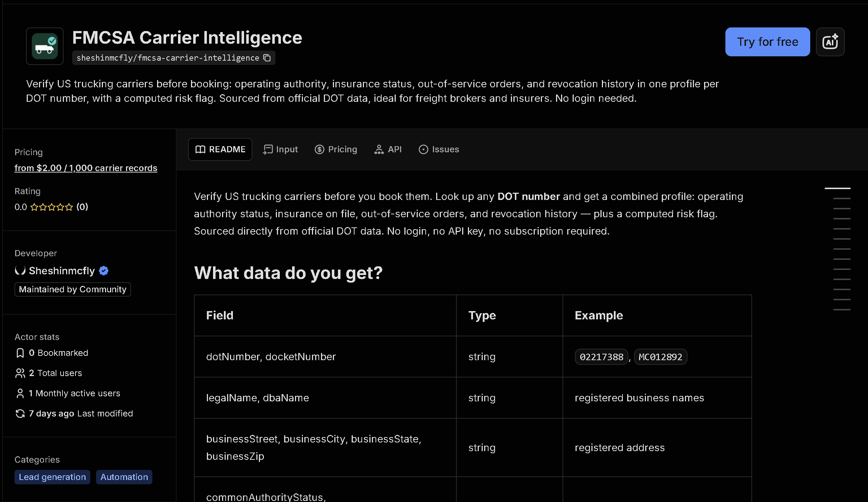This screenshot has height=502, width=868.
Task: Click the dotNumber, docketNumber cell
Action: [325, 357]
